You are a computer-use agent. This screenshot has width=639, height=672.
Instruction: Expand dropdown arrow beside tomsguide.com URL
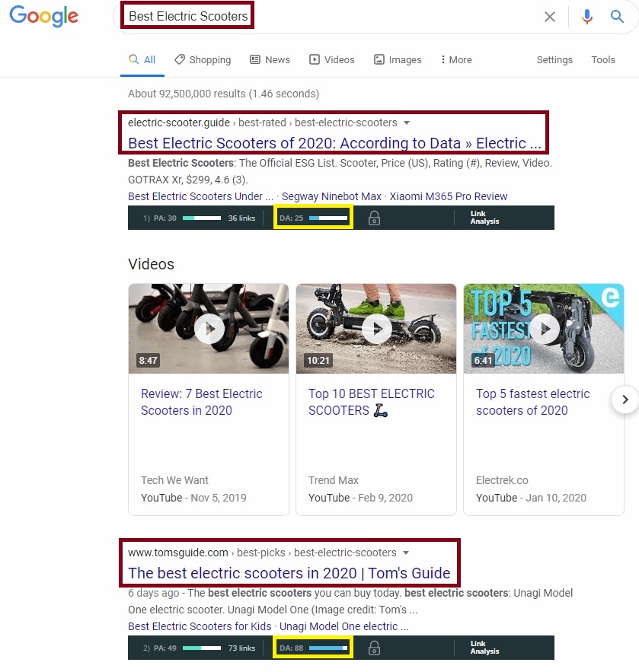pyautogui.click(x=406, y=553)
